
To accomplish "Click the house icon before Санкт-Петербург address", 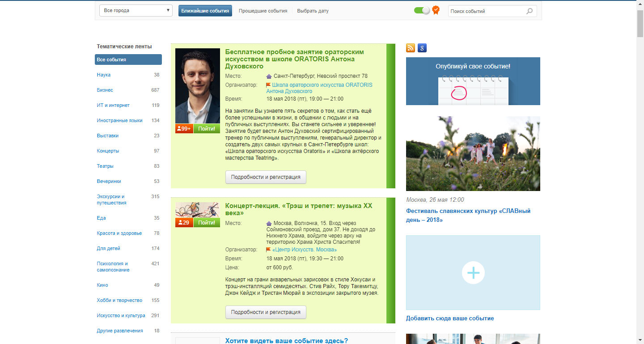I will click(269, 76).
